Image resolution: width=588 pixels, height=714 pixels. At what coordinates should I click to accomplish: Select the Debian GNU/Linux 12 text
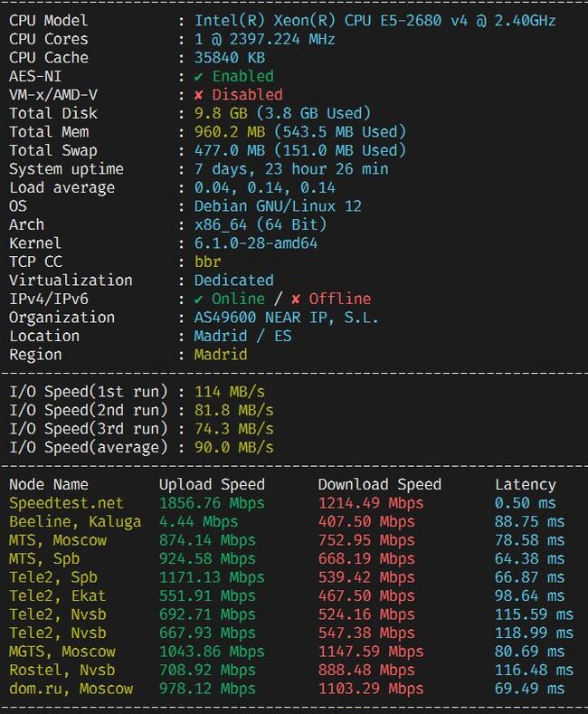(278, 206)
